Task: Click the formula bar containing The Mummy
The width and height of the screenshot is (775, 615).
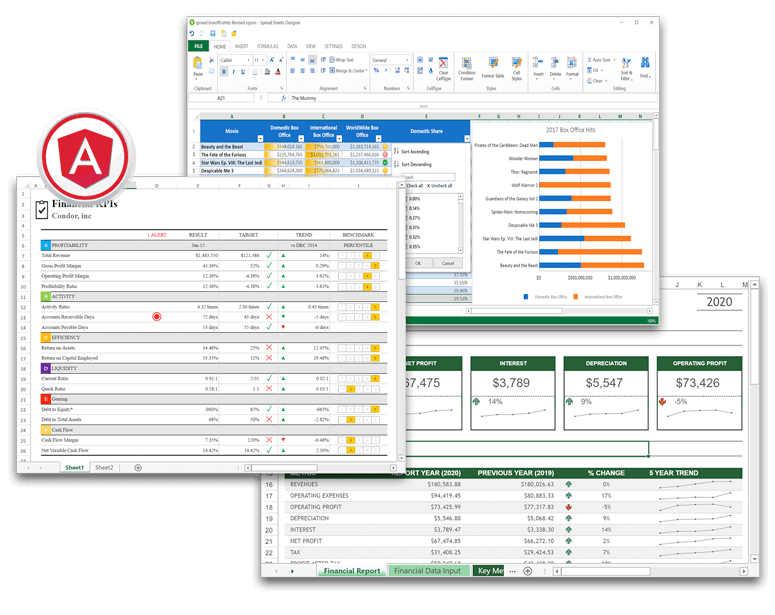Action: (473, 98)
